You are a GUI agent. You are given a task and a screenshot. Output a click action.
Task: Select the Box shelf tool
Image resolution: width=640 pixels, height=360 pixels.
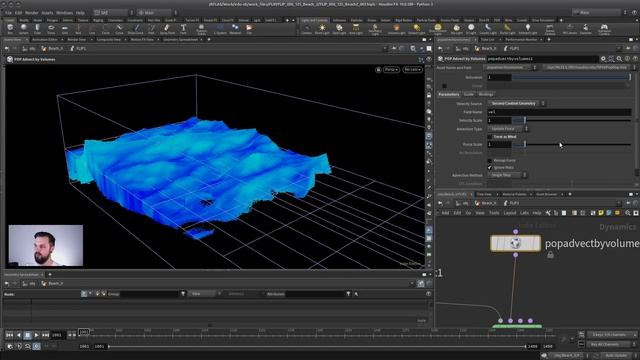click(10, 29)
